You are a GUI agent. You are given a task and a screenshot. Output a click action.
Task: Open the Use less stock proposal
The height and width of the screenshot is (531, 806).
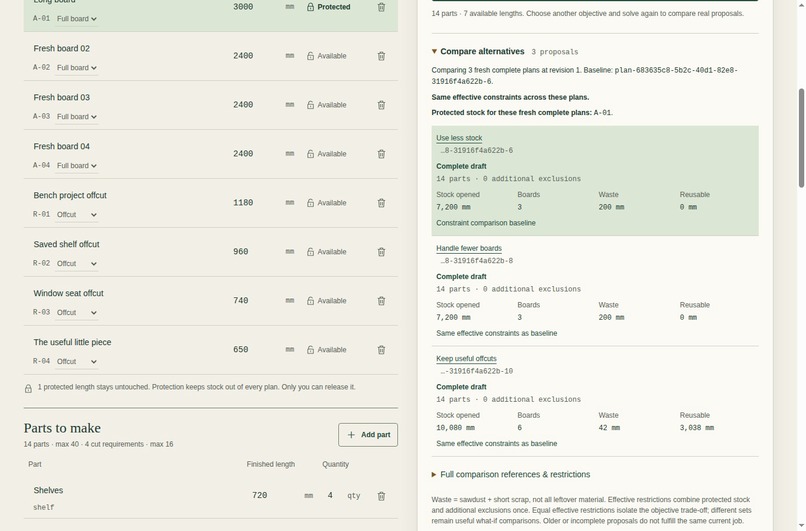[x=459, y=138]
